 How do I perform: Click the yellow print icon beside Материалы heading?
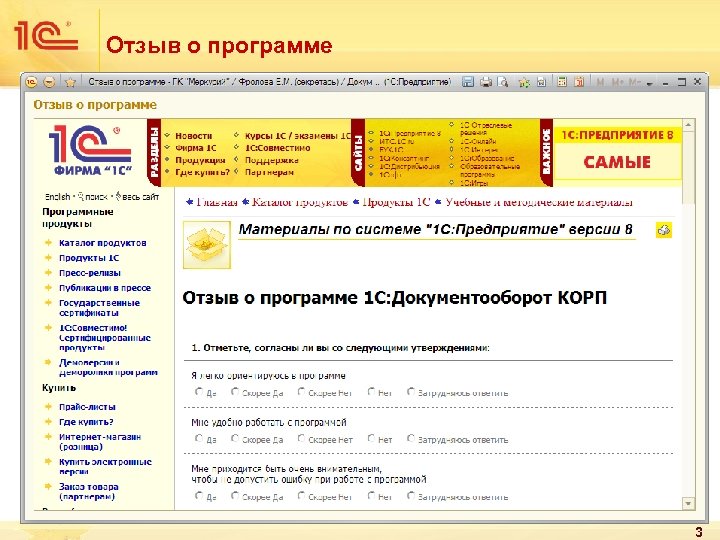coord(664,230)
